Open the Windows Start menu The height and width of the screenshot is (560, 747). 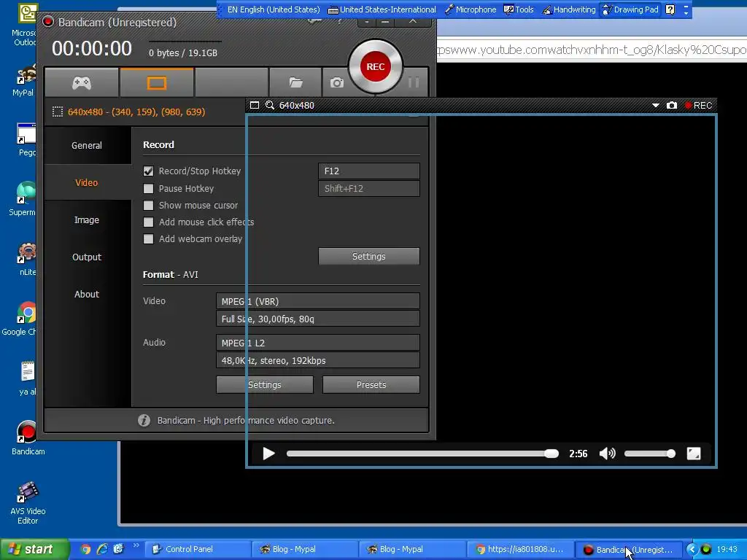(x=34, y=549)
